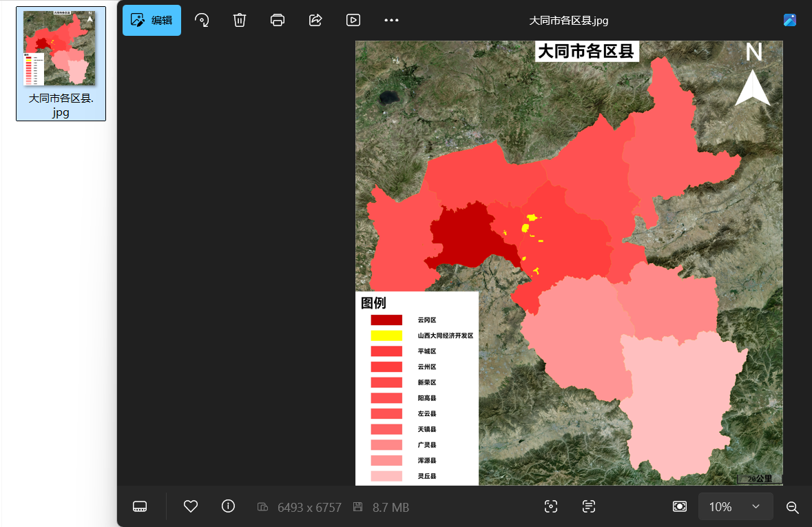Viewport: 812px width, 527px height.
Task: Expand the 10% zoom level dropdown
Action: pyautogui.click(x=736, y=506)
